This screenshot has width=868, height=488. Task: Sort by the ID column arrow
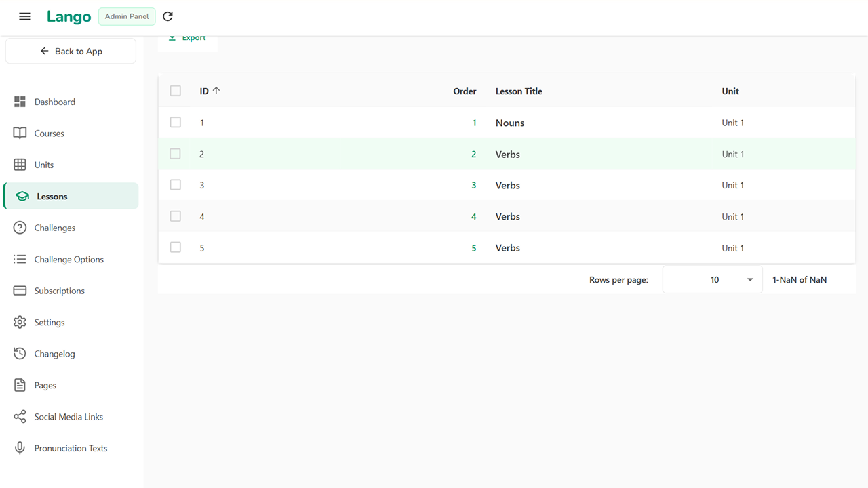point(216,91)
